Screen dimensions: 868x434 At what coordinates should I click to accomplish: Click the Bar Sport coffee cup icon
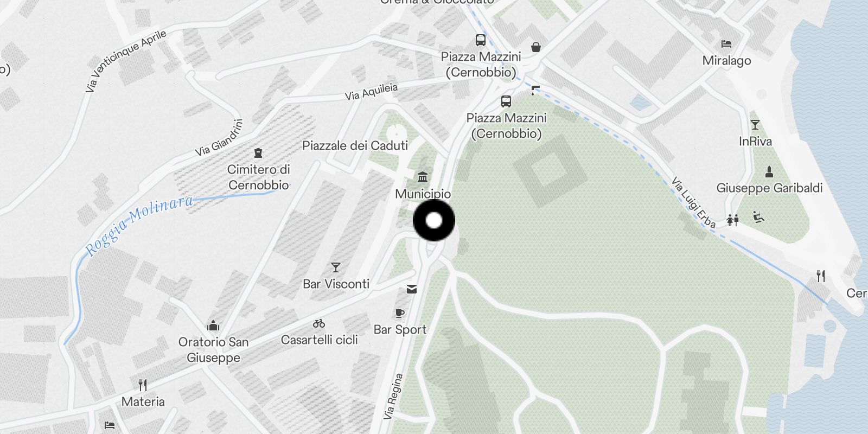[400, 313]
